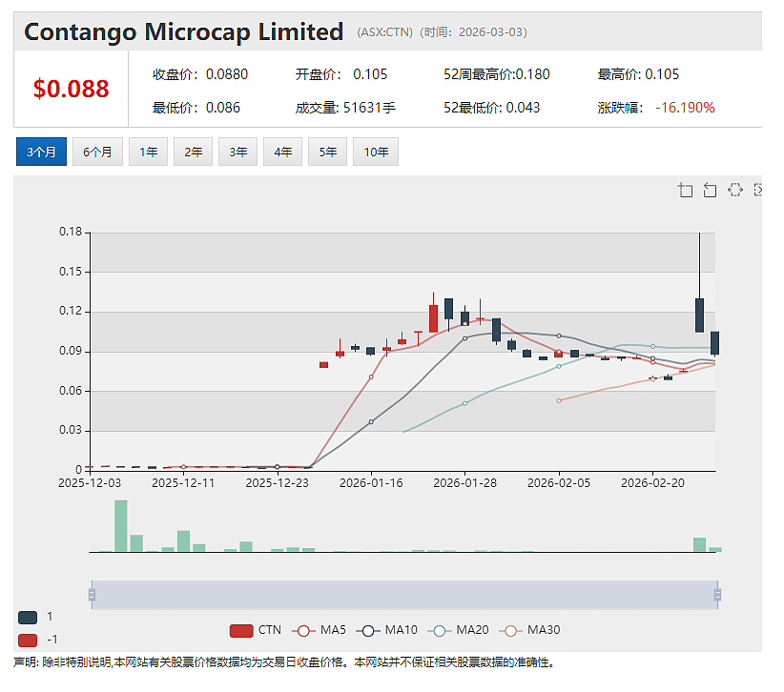Screen dimensions: 784x692
Task: Click the 2026-02-05 date axis label
Action: (x=559, y=483)
